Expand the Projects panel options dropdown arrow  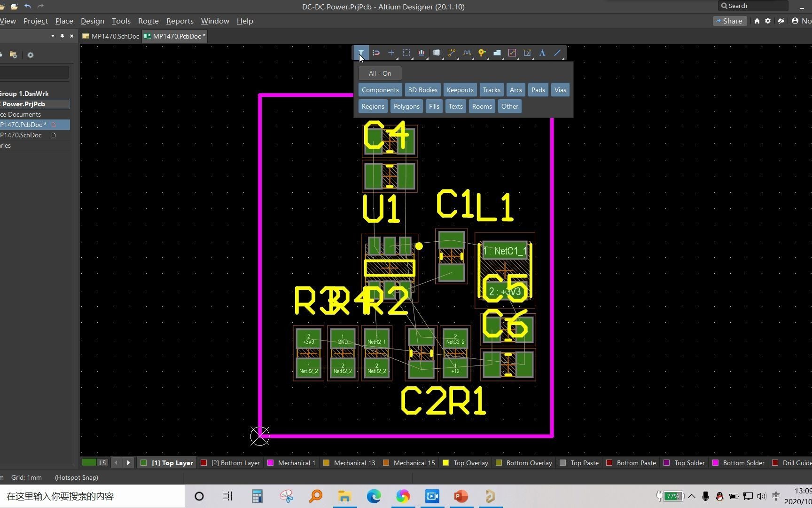(53, 36)
